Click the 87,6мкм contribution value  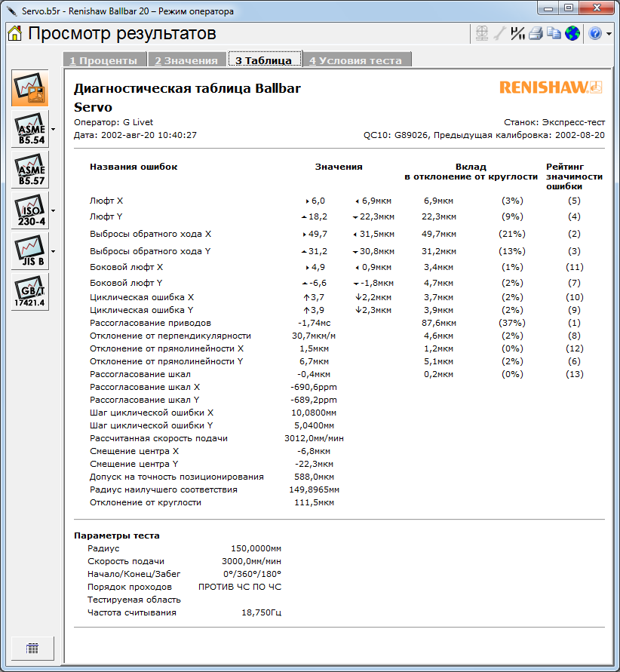point(439,323)
